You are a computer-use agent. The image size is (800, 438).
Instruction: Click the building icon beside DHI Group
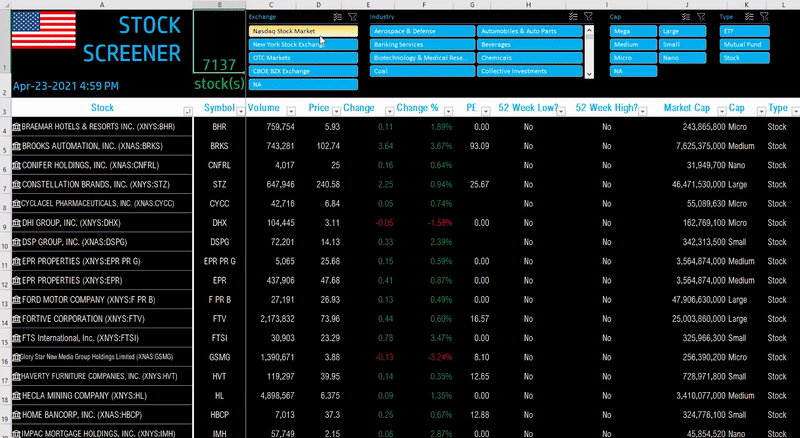pyautogui.click(x=16, y=223)
